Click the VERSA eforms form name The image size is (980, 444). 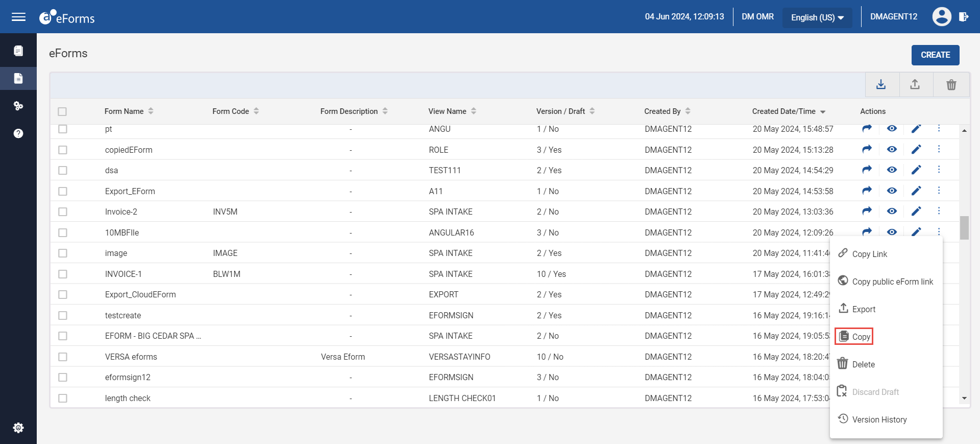click(x=131, y=357)
